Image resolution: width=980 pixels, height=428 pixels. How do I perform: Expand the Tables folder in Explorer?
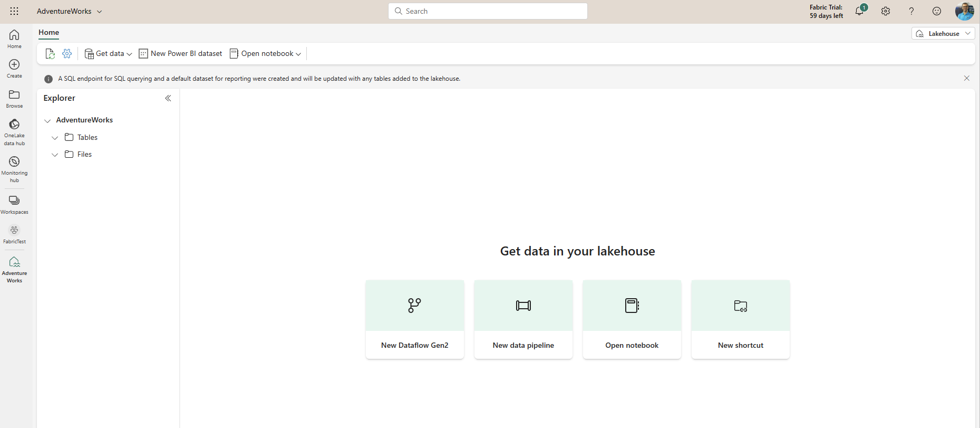coord(55,138)
